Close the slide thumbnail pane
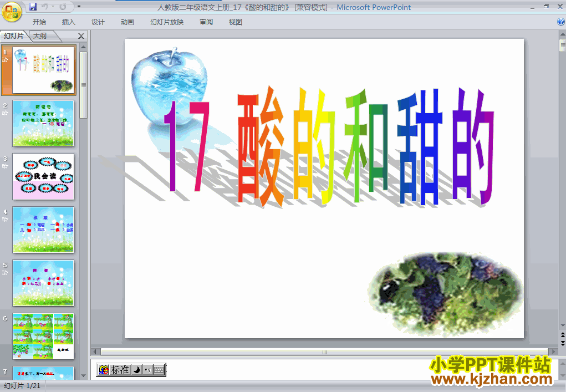The height and width of the screenshot is (392, 566). (81, 36)
